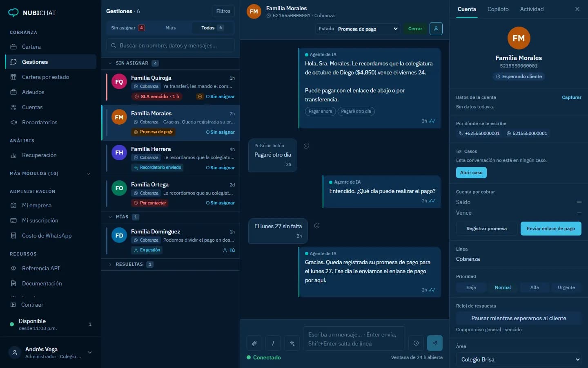The image size is (588, 368).
Task: Click the WhatsApp 5215550000001 chip
Action: [527, 133]
